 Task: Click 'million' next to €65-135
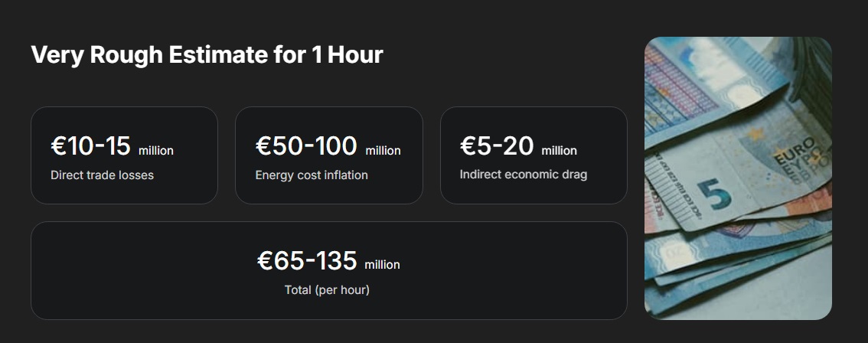(382, 265)
